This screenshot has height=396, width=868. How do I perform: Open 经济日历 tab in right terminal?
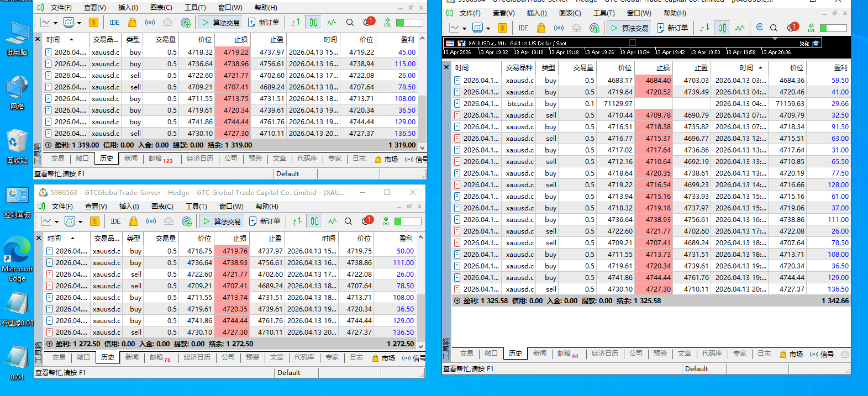click(605, 353)
